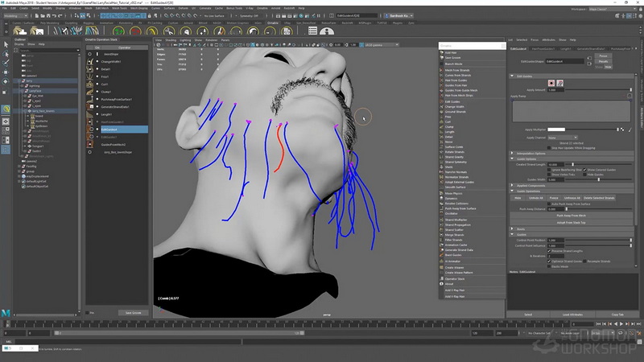Click the green arrows circular shelf icon
Screen dimensions: 644x362
pos(118,31)
